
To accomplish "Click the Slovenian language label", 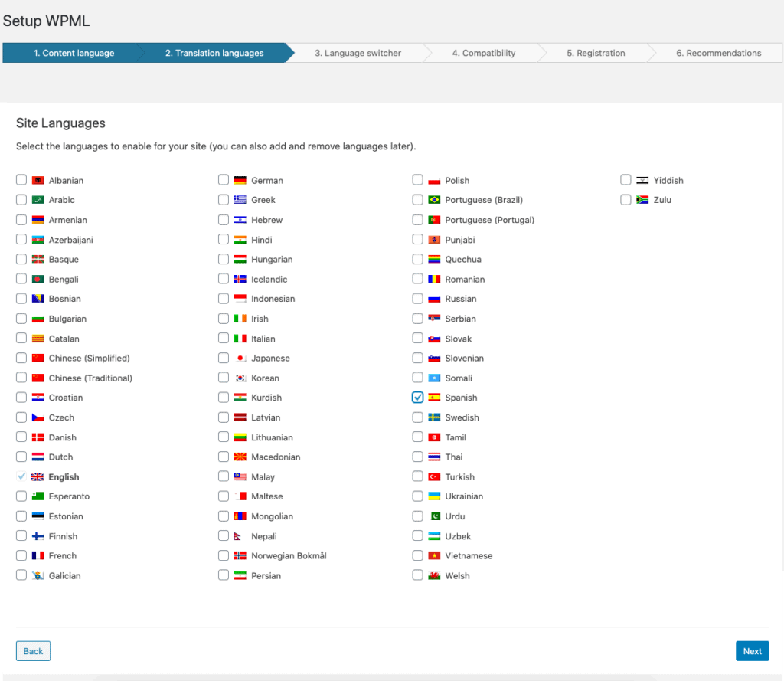I will coord(465,359).
